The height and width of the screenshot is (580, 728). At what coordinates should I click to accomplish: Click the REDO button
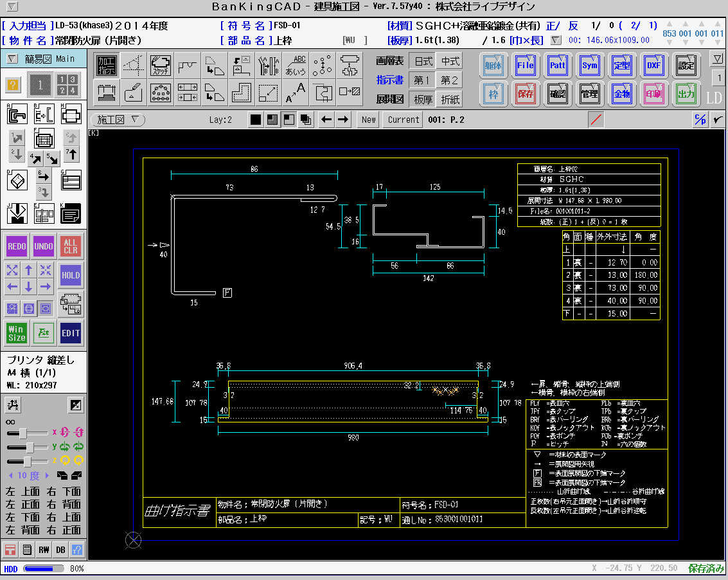(x=17, y=246)
